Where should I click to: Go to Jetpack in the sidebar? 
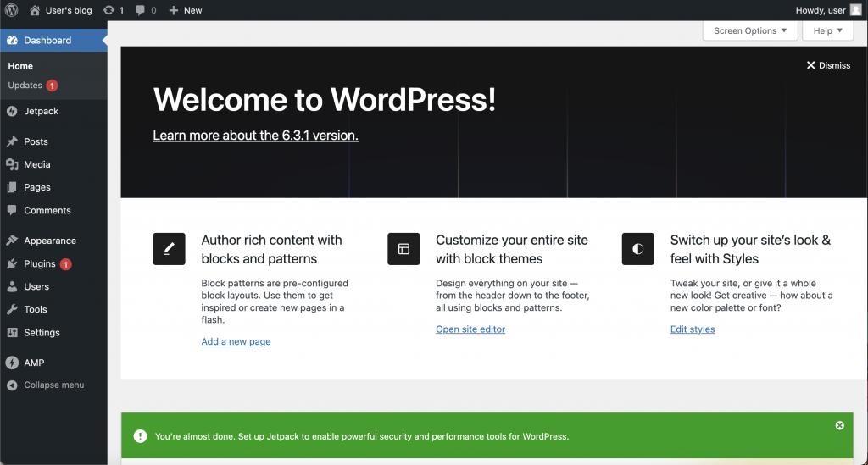pyautogui.click(x=41, y=111)
